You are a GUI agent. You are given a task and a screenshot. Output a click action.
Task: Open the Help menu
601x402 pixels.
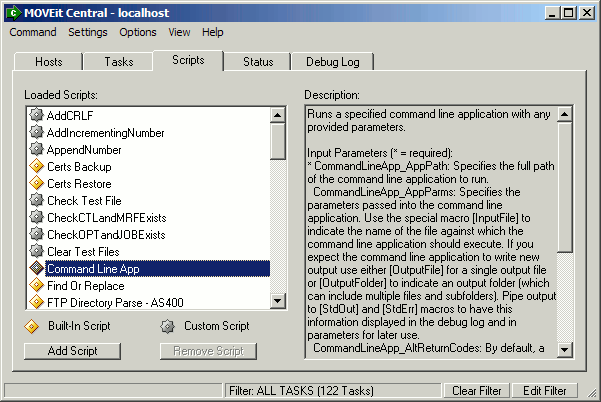click(213, 32)
